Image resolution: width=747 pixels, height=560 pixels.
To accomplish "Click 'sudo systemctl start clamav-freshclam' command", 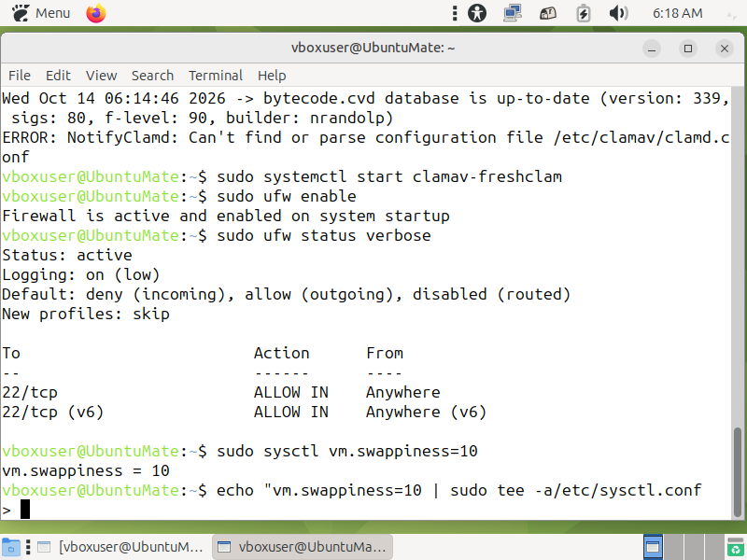I will 389,176.
